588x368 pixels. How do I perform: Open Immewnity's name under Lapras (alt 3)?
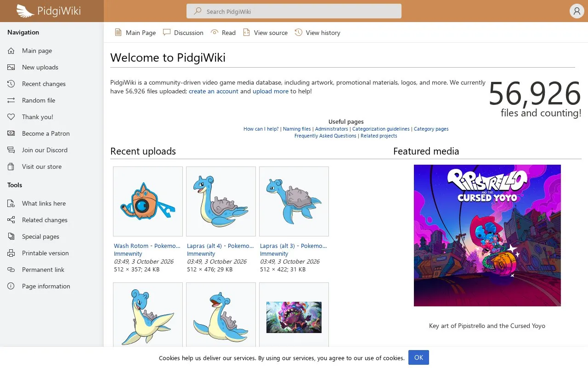tap(274, 253)
